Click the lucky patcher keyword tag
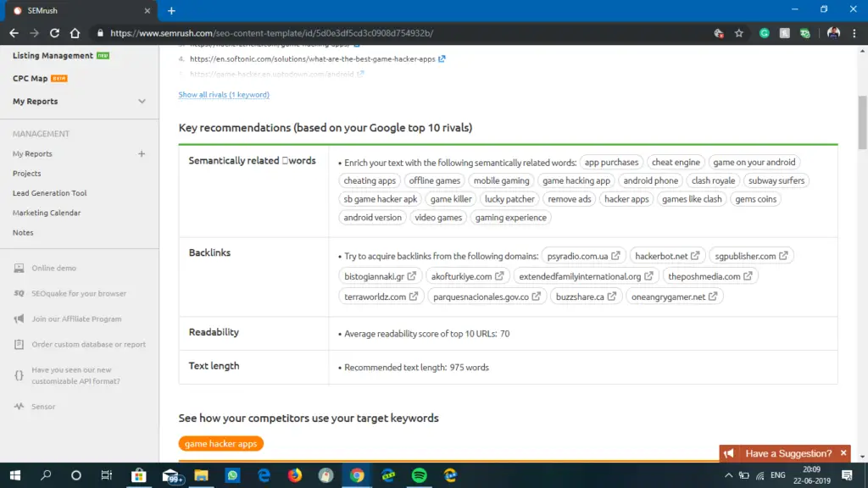 point(509,199)
